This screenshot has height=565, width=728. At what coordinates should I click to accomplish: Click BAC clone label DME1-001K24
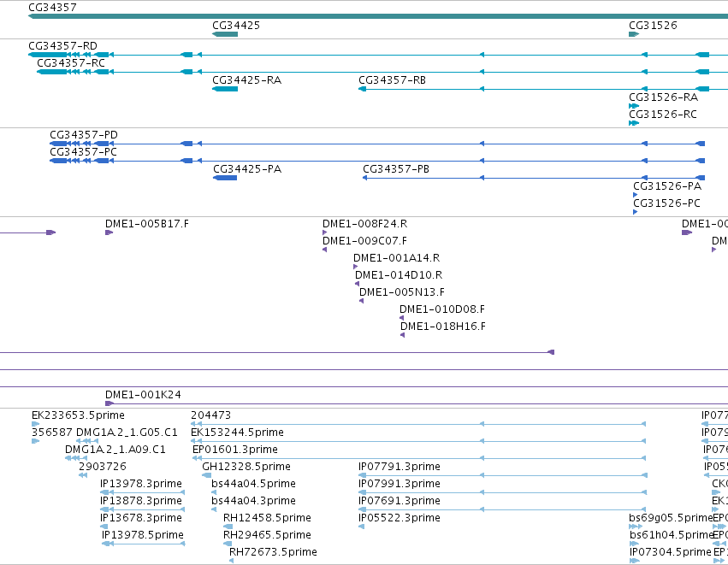[143, 395]
